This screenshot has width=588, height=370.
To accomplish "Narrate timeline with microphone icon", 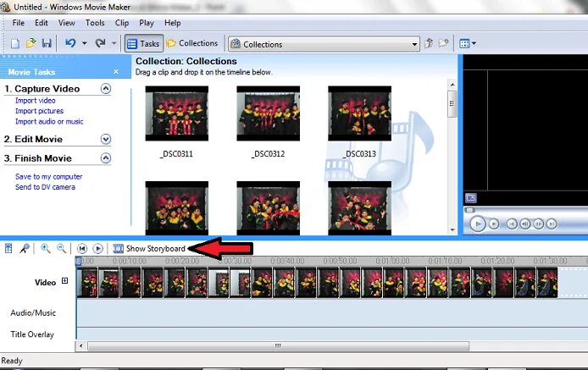I will [25, 248].
